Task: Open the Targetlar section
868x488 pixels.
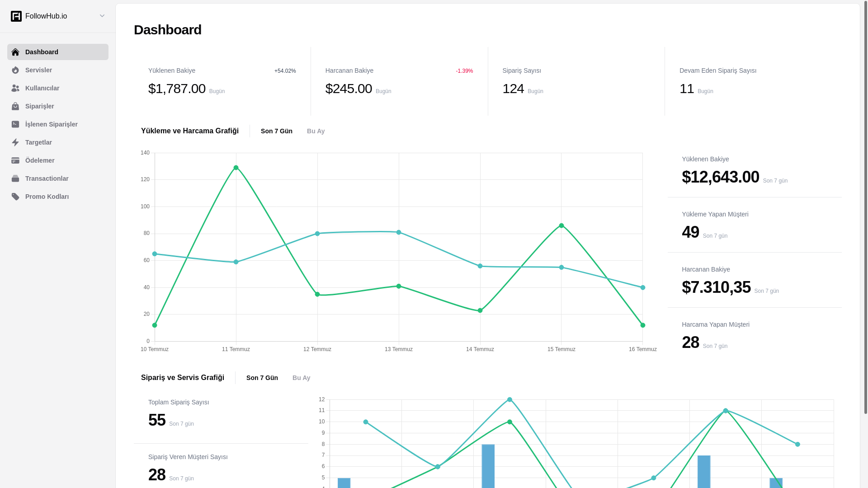Action: coord(58,142)
